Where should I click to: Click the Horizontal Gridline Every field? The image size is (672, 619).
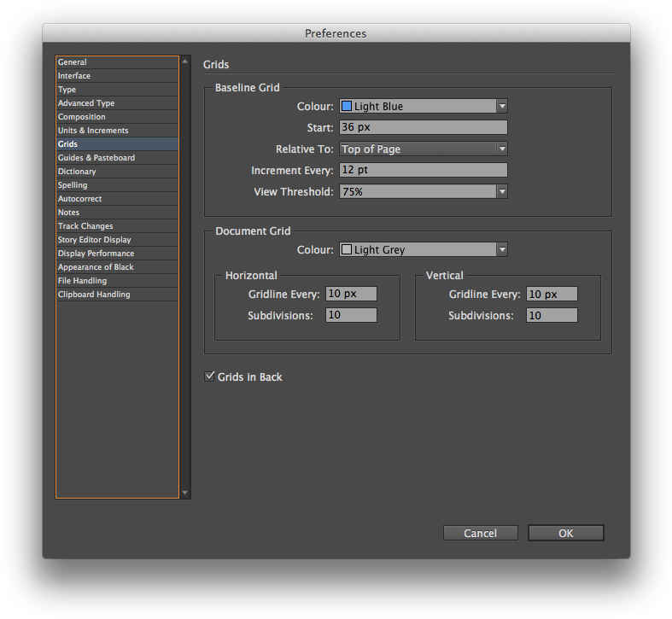pyautogui.click(x=351, y=294)
